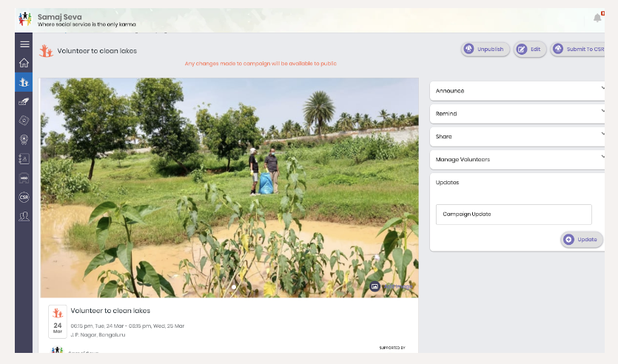Open the donation cheque-signing sidebar icon
Image resolution: width=618 pixels, height=364 pixels.
pos(24,101)
